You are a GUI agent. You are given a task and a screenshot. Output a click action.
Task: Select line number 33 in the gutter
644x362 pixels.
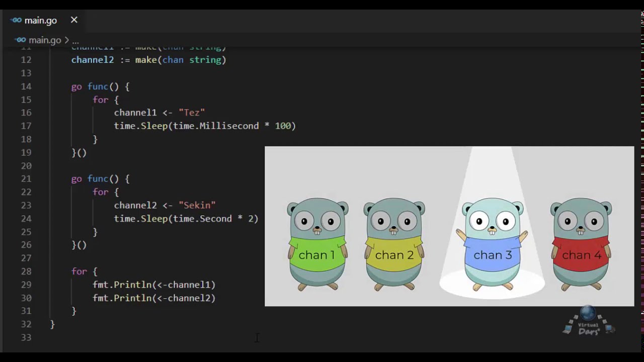tap(26, 337)
